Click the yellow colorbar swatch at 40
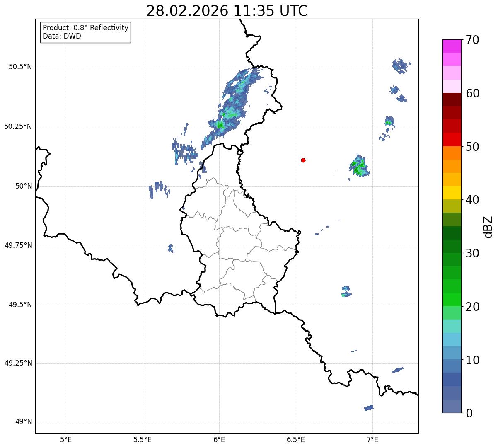The width and height of the screenshot is (498, 448). coord(452,193)
